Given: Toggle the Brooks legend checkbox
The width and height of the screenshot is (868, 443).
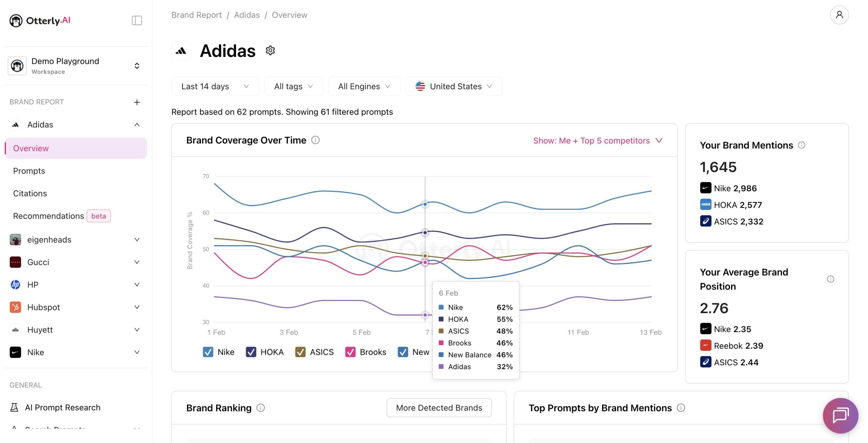Looking at the screenshot, I should [x=350, y=352].
